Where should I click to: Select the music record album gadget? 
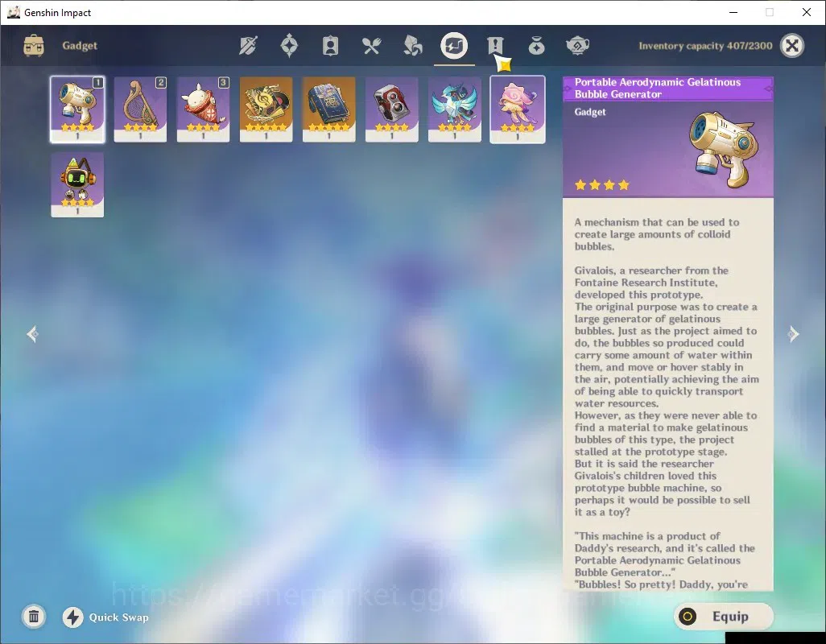pos(266,109)
